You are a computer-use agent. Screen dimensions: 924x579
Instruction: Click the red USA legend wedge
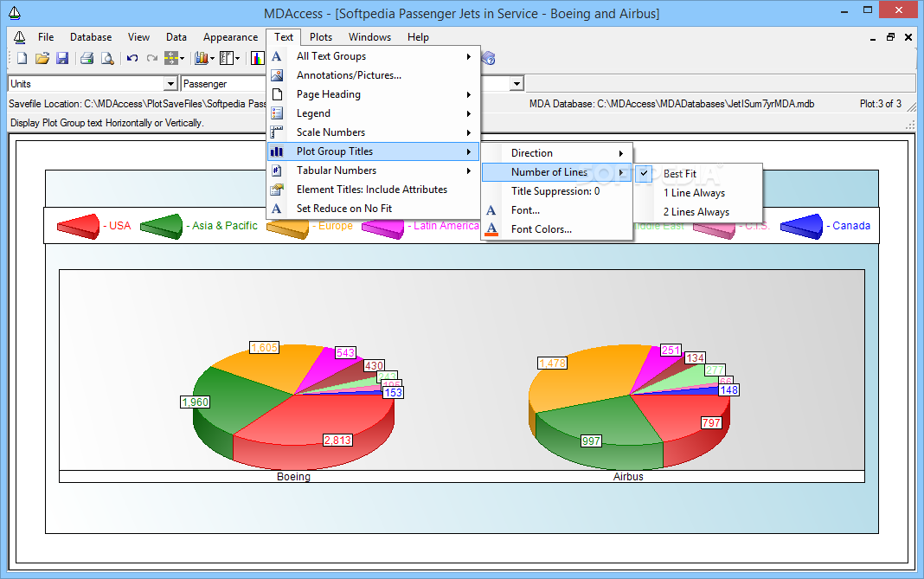(x=78, y=227)
